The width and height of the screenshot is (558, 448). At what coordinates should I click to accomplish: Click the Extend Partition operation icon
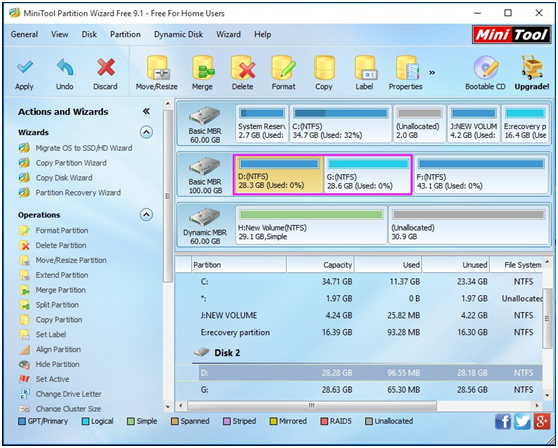tap(25, 275)
